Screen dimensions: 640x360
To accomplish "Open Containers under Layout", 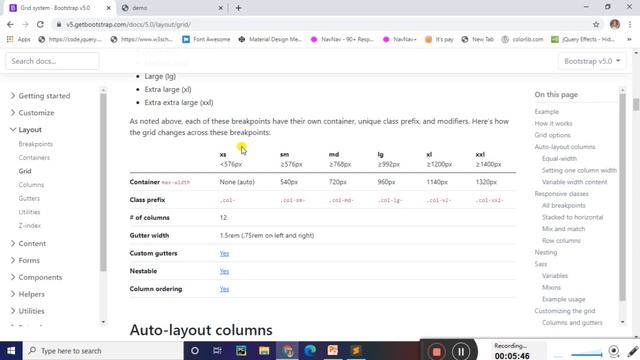I will [x=34, y=158].
